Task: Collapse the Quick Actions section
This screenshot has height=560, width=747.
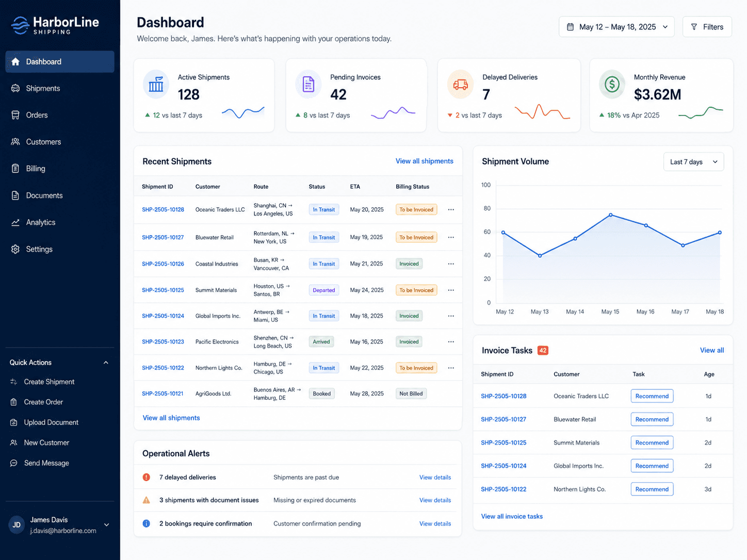Action: (106, 363)
